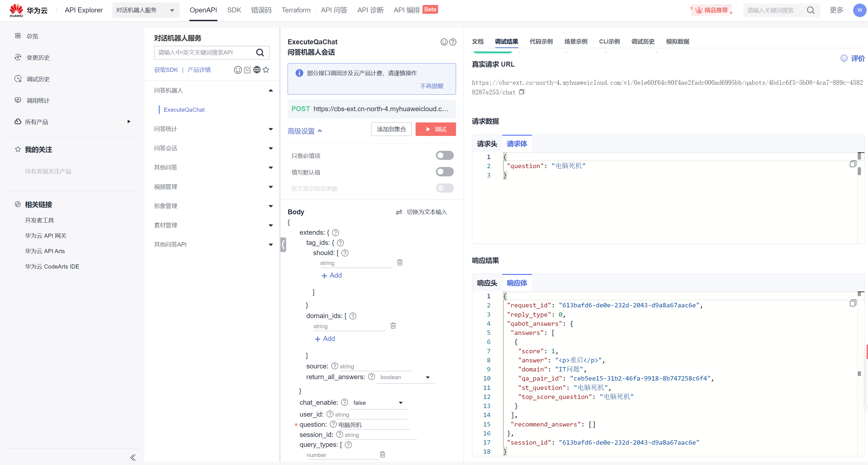Click the API keyword search magnifier
The height and width of the screenshot is (465, 868).
(260, 52)
